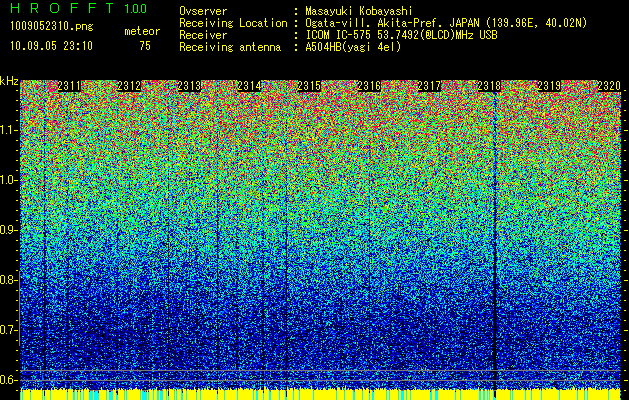629x400 pixels.
Task: Click the 2318 time marker
Action: point(489,86)
